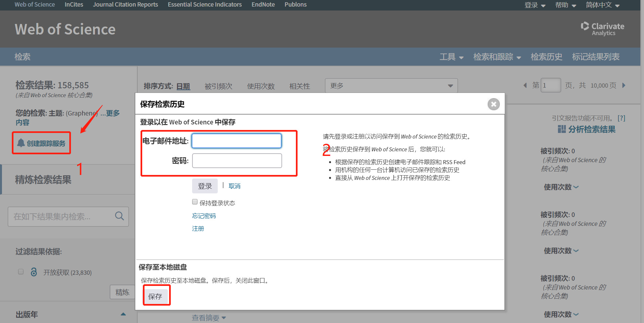
Task: Click the bell icon for creating tracking service
Action: 21,143
